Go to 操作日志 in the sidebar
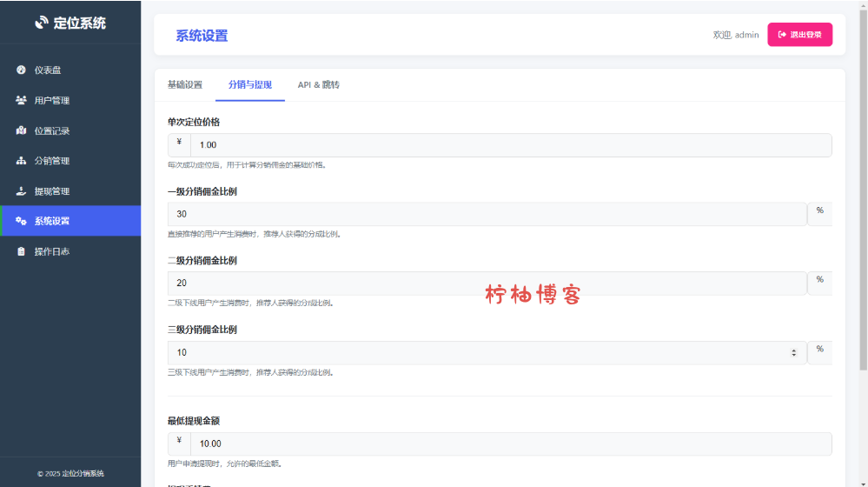Screen dimensions: 868x487 pyautogui.click(x=52, y=251)
